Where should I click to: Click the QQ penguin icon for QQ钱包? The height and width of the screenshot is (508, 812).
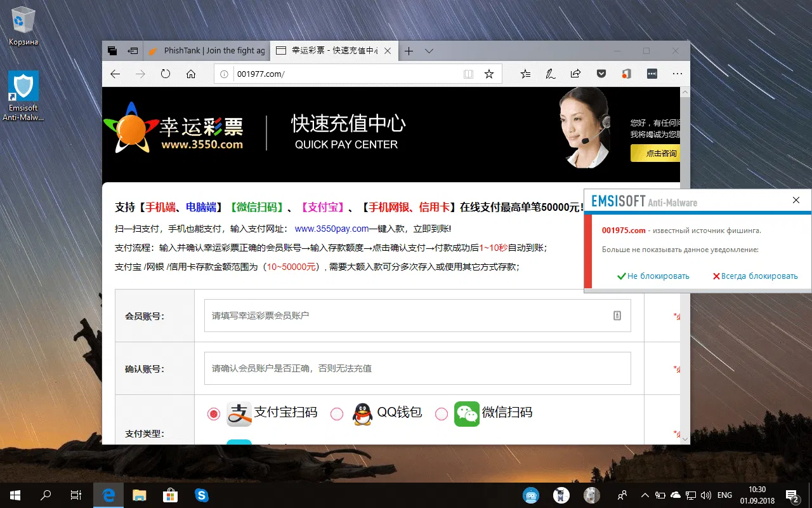coord(360,413)
